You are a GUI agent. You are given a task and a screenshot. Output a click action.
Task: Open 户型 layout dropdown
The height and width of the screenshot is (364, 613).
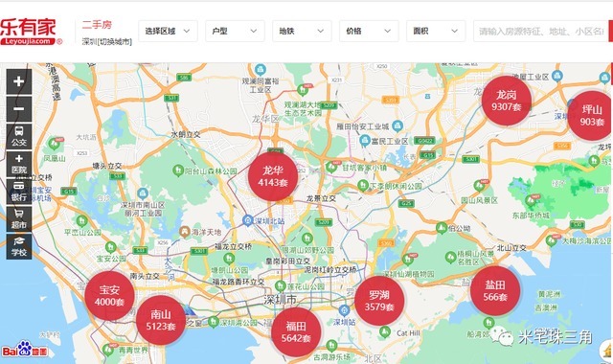(235, 31)
